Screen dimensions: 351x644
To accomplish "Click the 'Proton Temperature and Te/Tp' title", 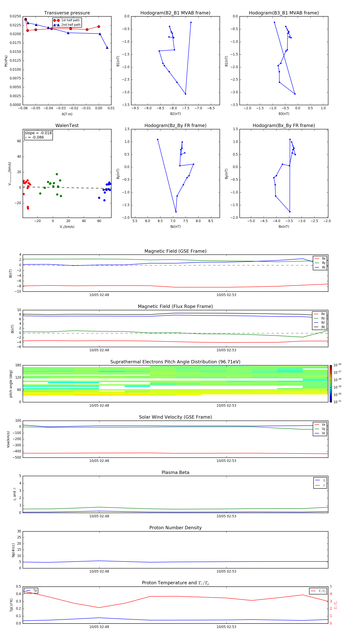I will (175, 583).
